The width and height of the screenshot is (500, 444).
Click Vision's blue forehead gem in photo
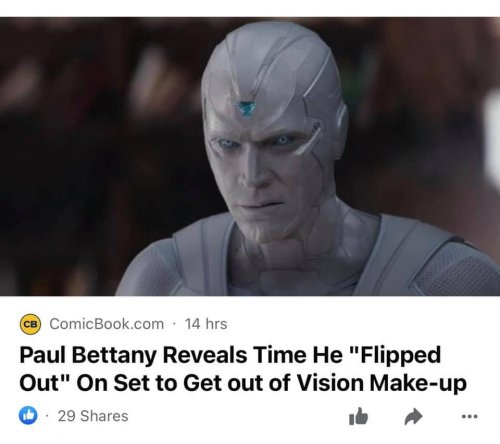pos(246,108)
